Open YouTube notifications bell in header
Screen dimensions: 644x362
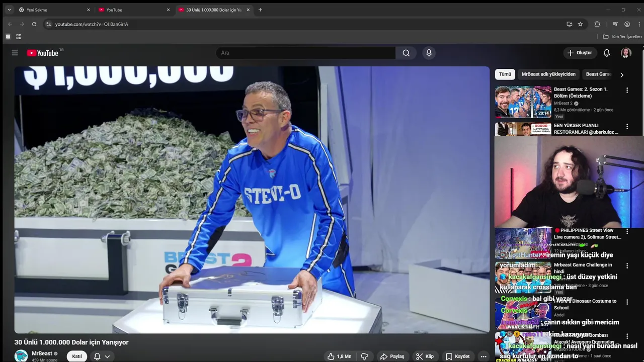[x=607, y=53]
